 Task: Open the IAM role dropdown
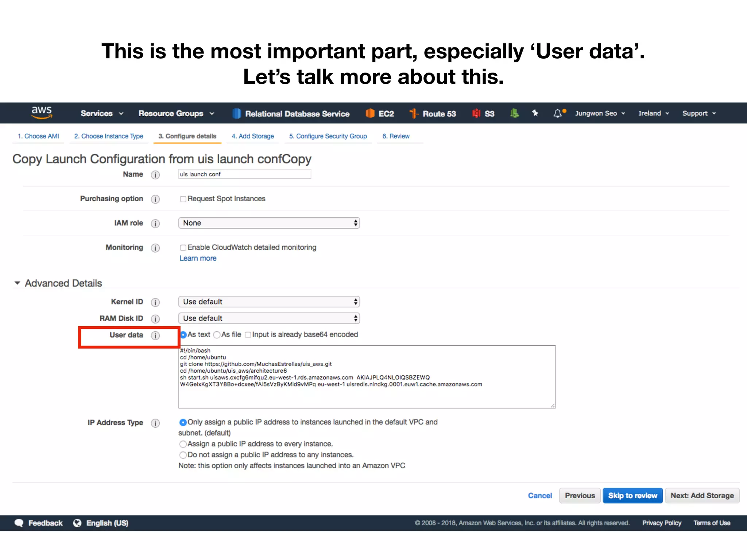point(269,223)
